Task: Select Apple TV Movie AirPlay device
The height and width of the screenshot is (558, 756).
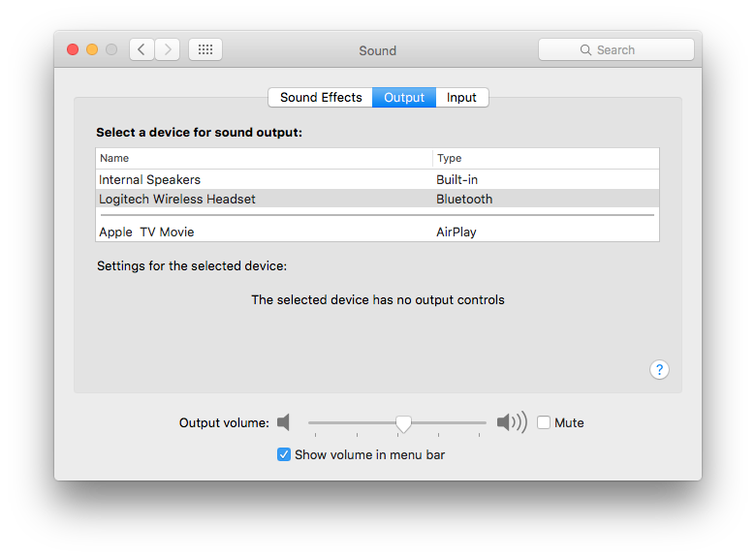Action: [x=146, y=232]
